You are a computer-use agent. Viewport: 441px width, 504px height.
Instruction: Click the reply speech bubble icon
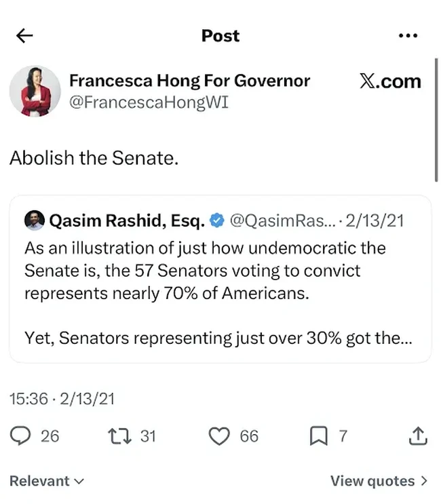coord(20,436)
